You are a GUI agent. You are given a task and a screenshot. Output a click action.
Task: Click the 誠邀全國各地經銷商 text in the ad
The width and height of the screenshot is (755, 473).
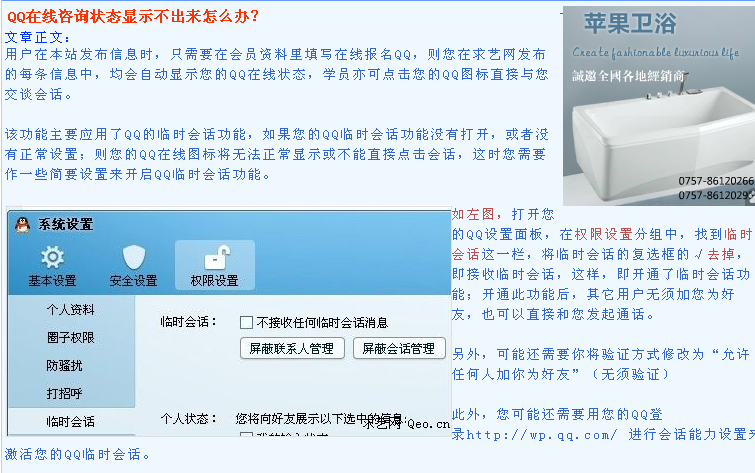coord(628,76)
